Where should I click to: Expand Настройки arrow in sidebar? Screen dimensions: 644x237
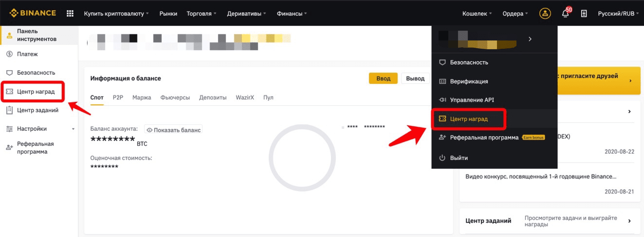point(74,129)
